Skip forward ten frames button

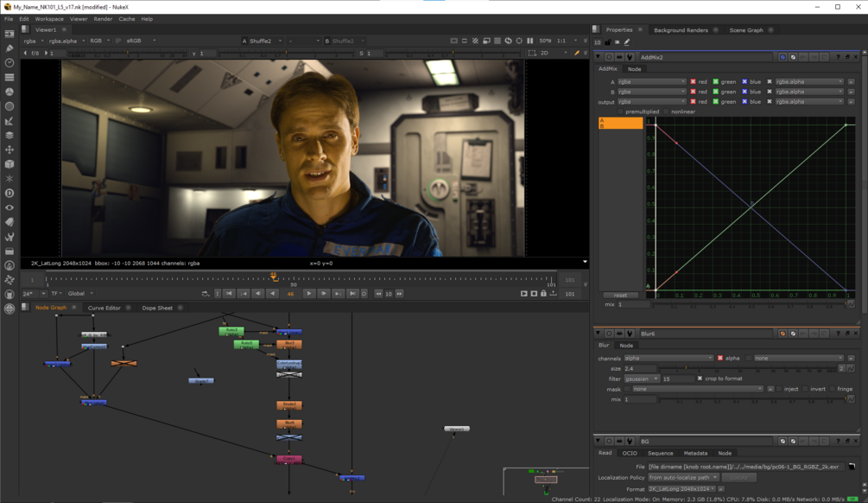(399, 294)
